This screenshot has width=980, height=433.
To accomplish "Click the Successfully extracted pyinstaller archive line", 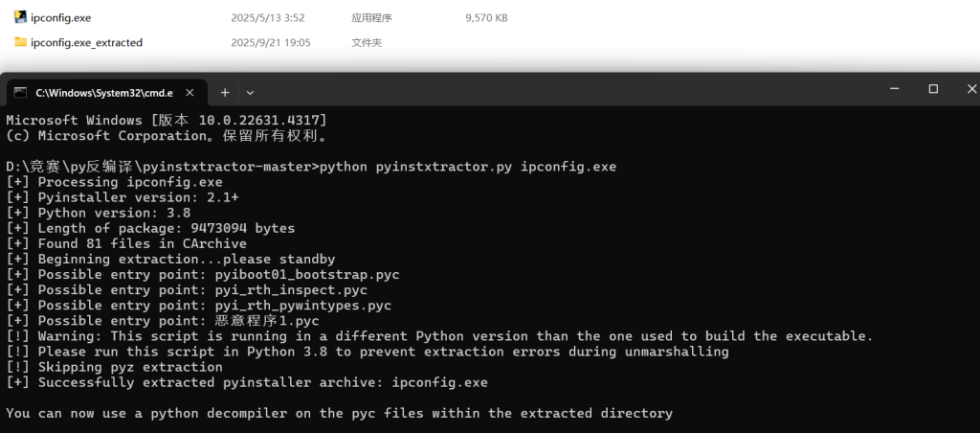I will (247, 382).
